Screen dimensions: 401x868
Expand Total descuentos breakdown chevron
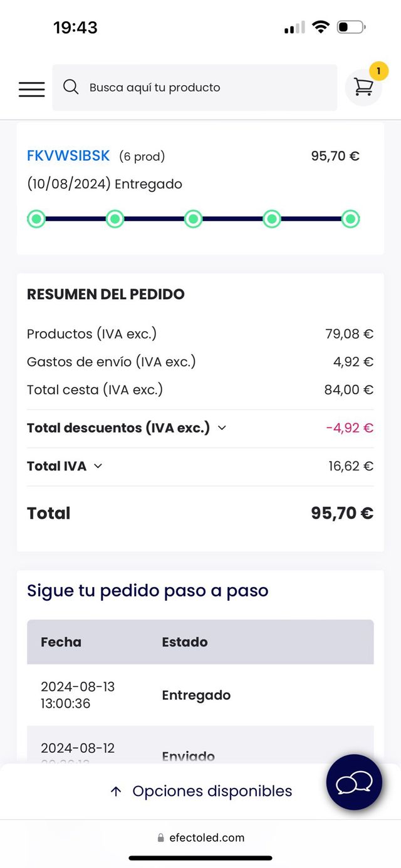point(222,428)
